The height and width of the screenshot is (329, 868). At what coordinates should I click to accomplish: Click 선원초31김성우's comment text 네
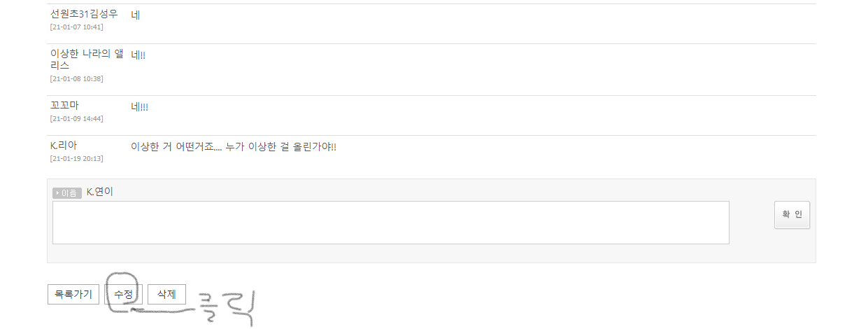[x=136, y=15]
